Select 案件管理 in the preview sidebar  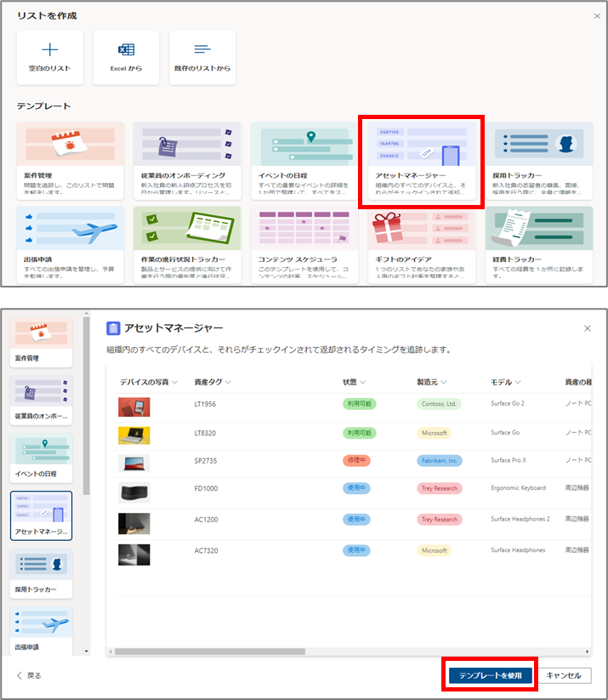coord(41,343)
